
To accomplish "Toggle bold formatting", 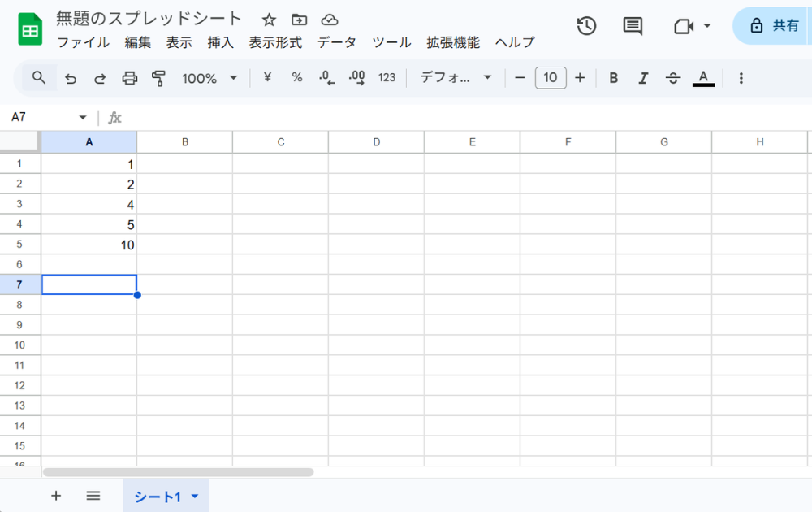I will coord(614,78).
